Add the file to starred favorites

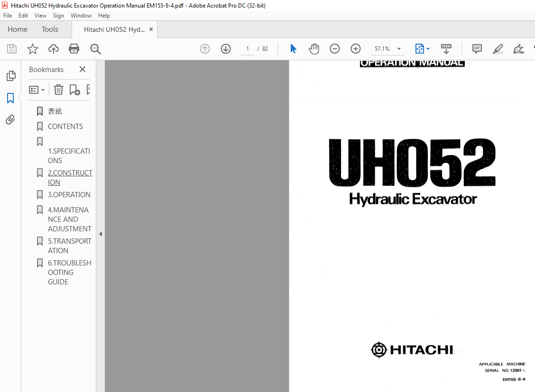tap(33, 49)
